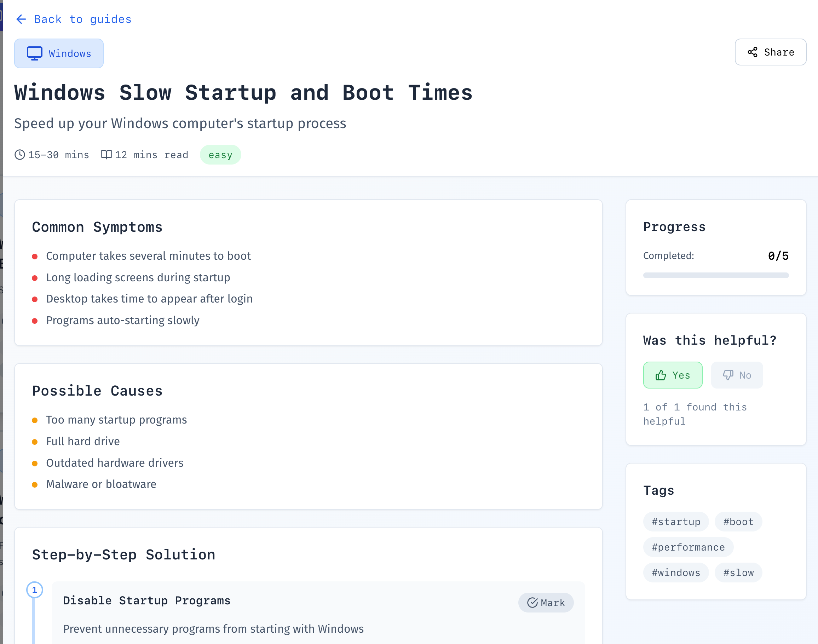Click the thumbs down icon
818x644 pixels.
pos(728,375)
